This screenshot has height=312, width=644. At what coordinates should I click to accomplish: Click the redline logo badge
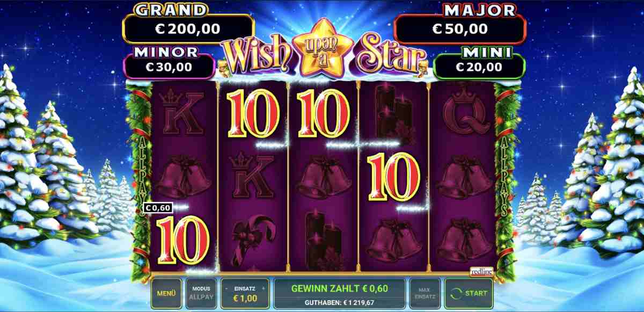point(481,273)
